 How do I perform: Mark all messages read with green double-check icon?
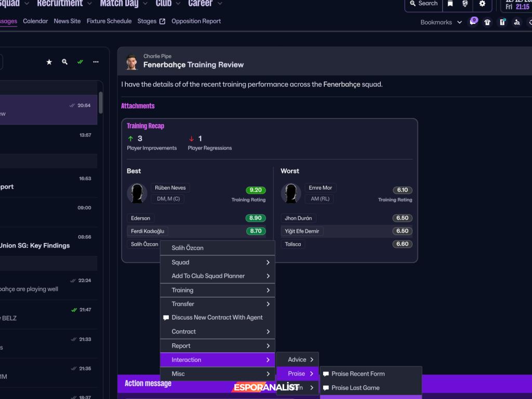[80, 61]
